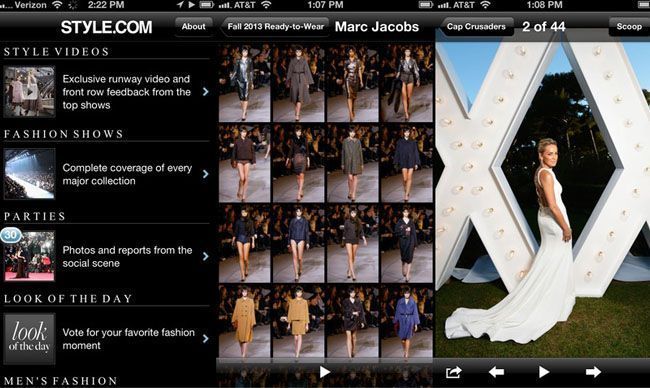
Task: Tap the STYLE.COM logo title
Action: (x=106, y=27)
